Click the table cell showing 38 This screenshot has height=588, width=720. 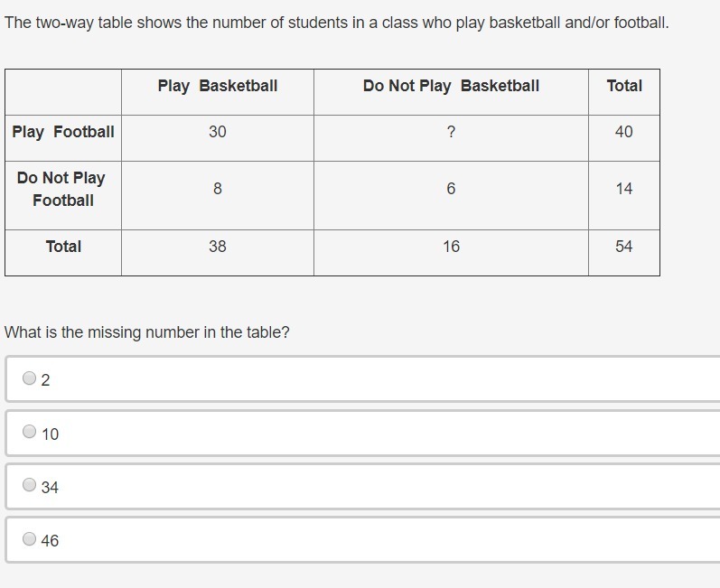[218, 247]
